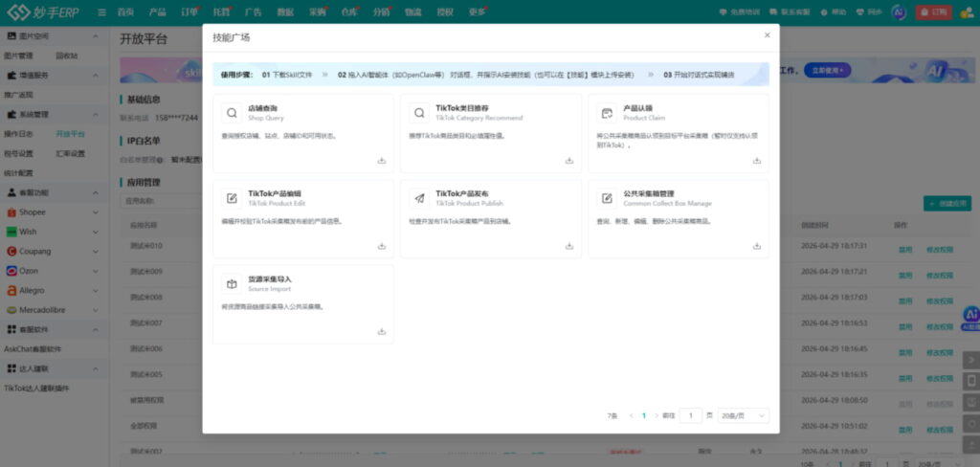Click the 应用名称 search field behind dialog

click(x=161, y=201)
